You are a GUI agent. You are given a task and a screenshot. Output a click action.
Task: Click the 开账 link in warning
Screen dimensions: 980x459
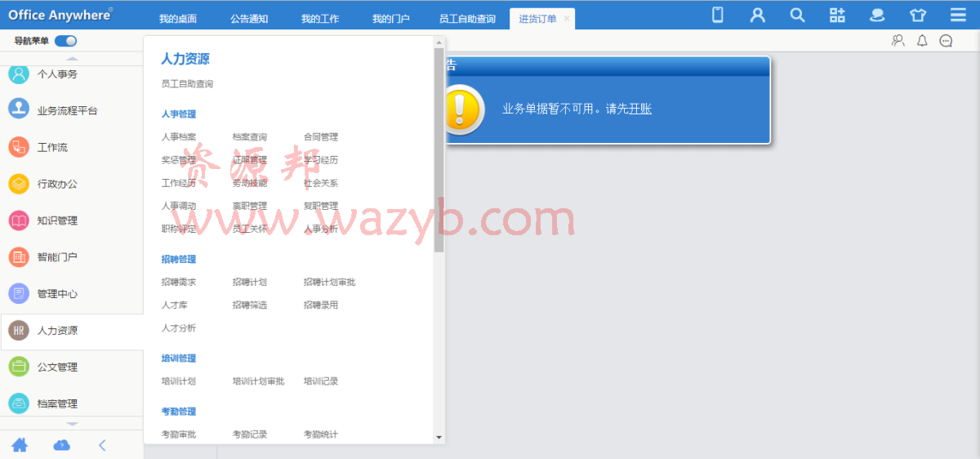click(640, 109)
